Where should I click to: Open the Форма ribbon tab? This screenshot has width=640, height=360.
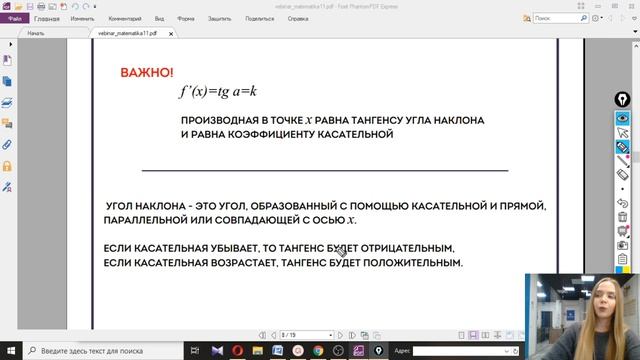pyautogui.click(x=186, y=19)
